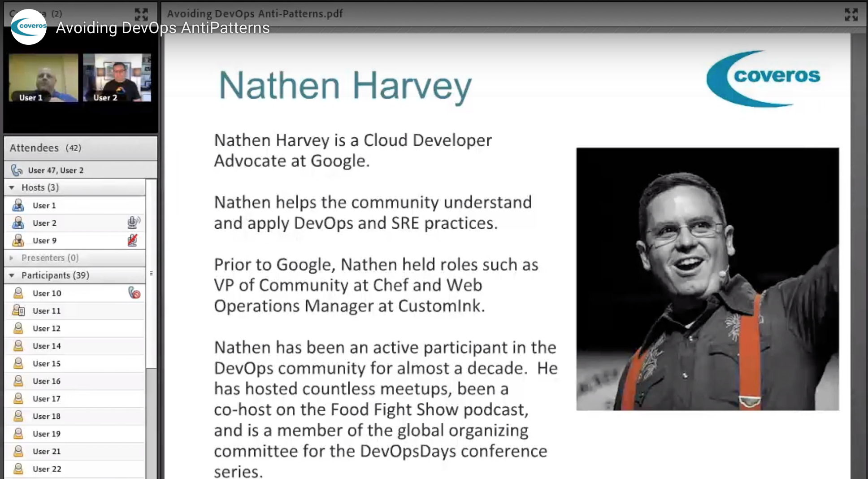The width and height of the screenshot is (868, 479).
Task: Select User 2 webcam thumbnail
Action: [x=117, y=78]
